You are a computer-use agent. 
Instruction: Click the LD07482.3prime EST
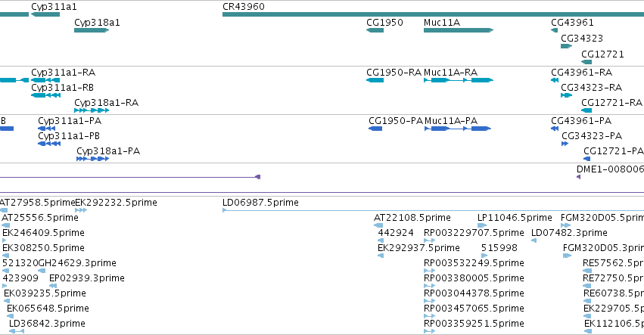(x=534, y=240)
